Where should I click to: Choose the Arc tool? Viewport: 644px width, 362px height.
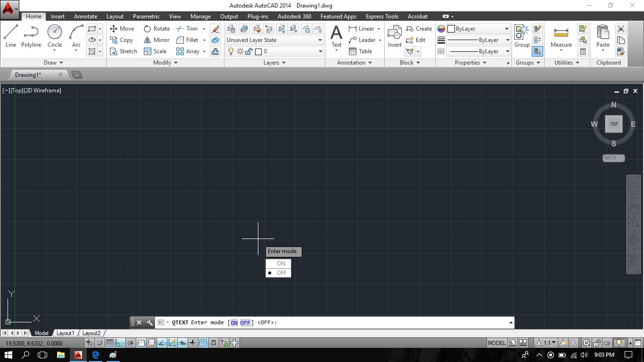pos(76,36)
